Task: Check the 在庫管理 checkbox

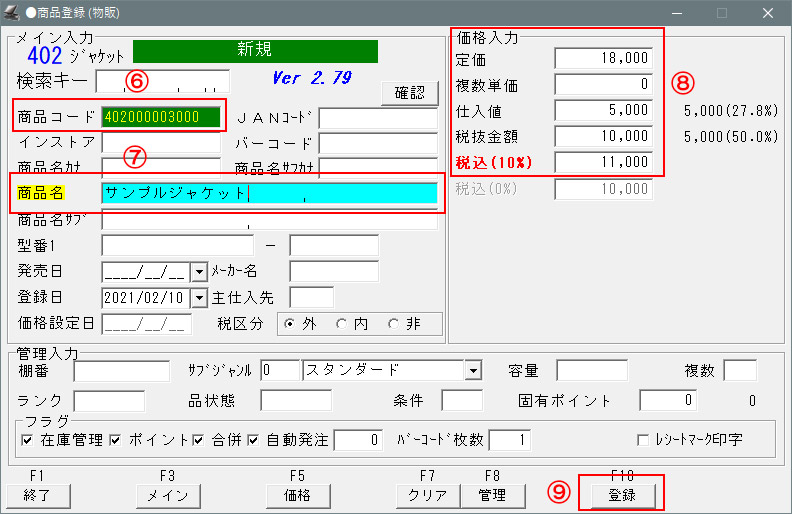Action: coord(27,440)
